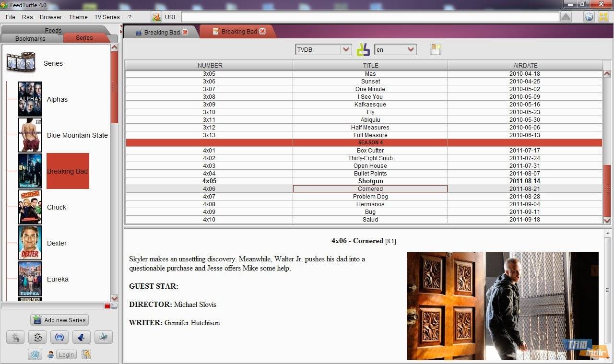This screenshot has width=614, height=364.
Task: Click the film reel icon button
Action: pos(37,337)
